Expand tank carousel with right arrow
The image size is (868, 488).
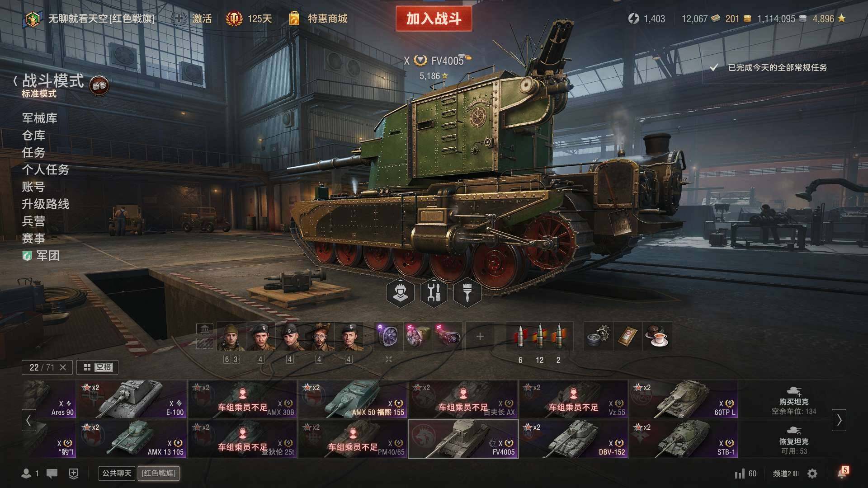[x=839, y=420]
